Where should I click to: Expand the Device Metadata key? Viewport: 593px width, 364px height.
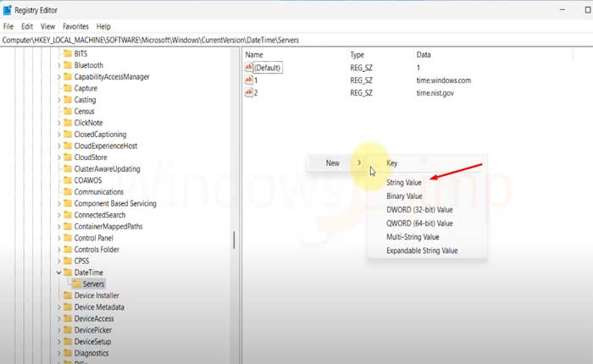(x=59, y=307)
